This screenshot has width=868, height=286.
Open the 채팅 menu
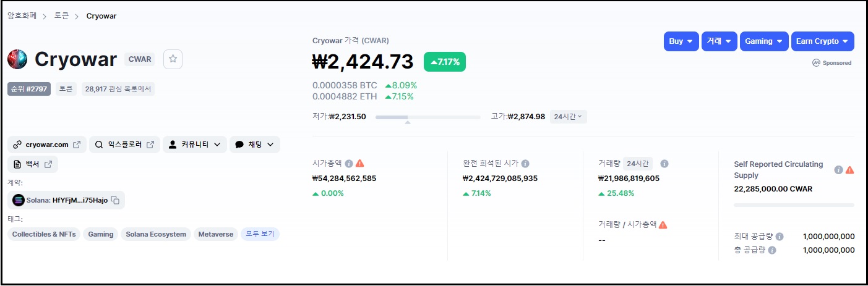(254, 145)
